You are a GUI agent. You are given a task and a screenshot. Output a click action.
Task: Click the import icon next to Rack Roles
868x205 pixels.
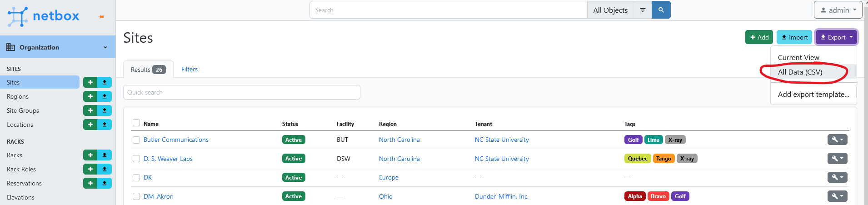point(105,169)
